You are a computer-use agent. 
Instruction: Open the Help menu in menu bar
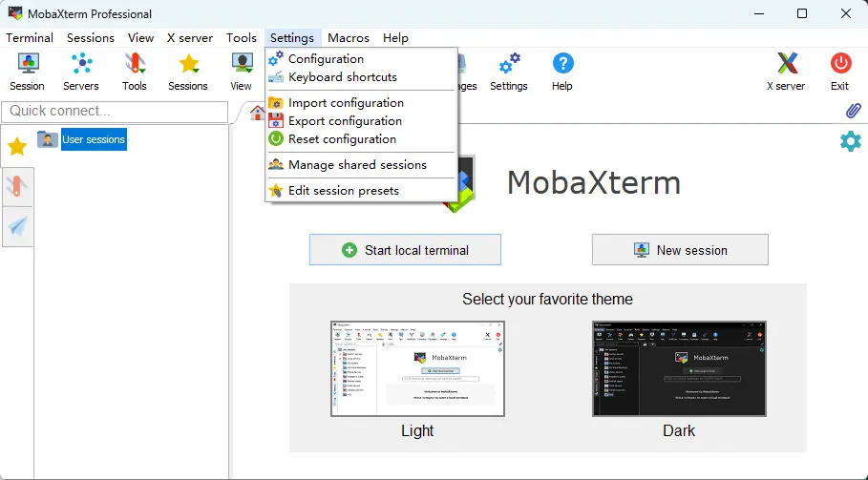tap(395, 37)
